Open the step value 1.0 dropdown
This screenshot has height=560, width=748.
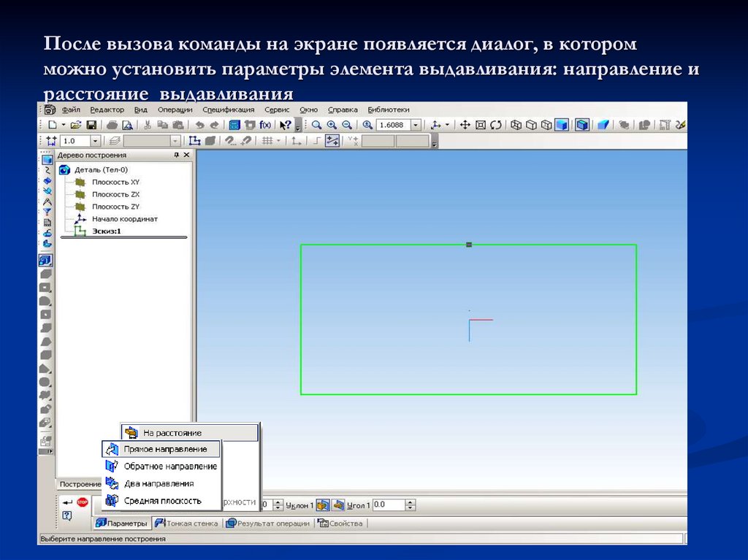coord(96,141)
